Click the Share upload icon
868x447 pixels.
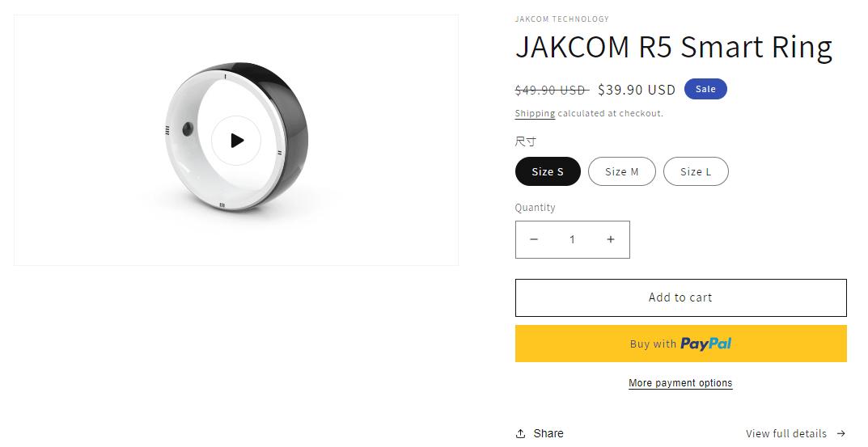(520, 433)
